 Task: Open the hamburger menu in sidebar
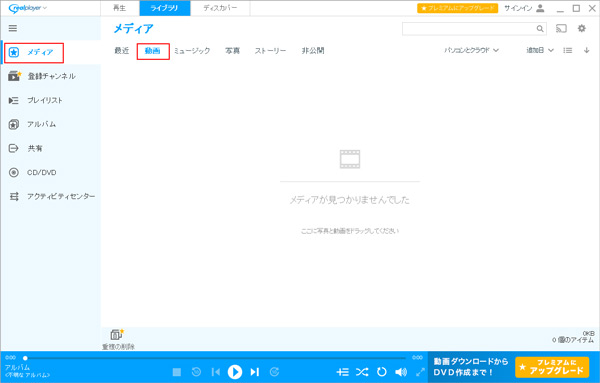pyautogui.click(x=13, y=28)
